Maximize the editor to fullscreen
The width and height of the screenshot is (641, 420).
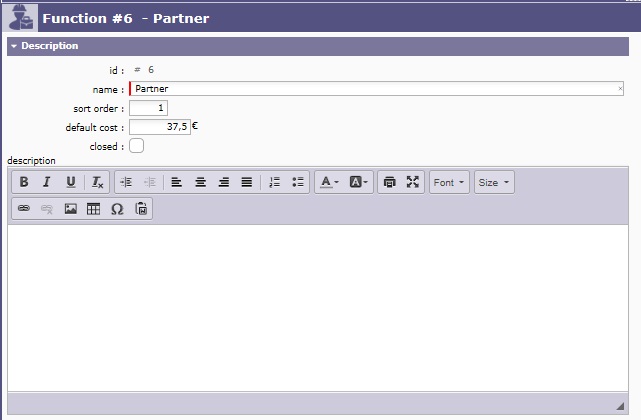412,182
